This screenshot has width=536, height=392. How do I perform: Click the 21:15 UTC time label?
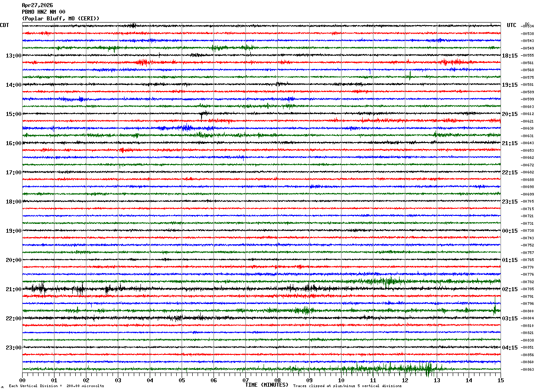(x=510, y=143)
